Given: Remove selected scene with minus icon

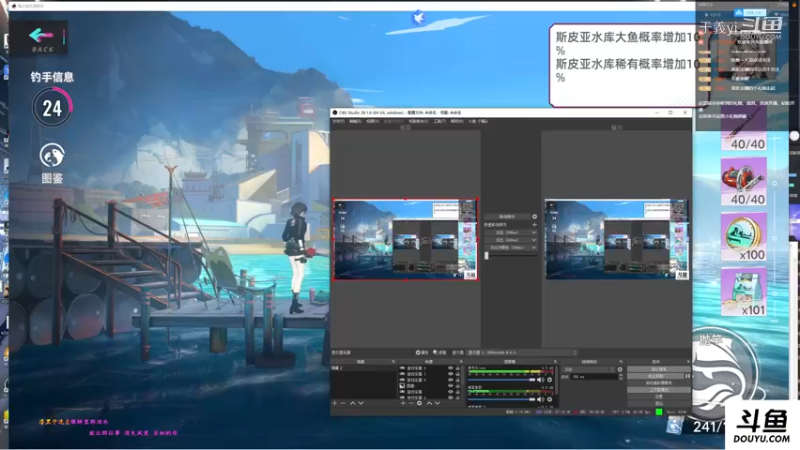Looking at the screenshot, I should 343,403.
